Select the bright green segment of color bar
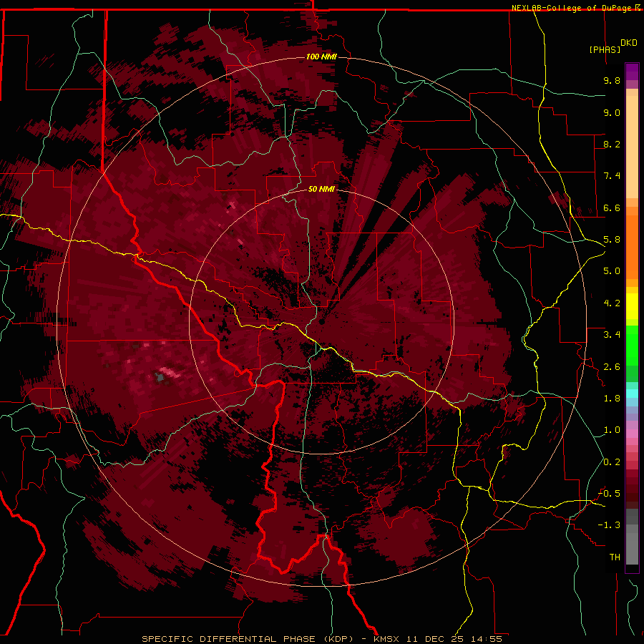Viewport: 644px width, 644px height. pos(632,345)
